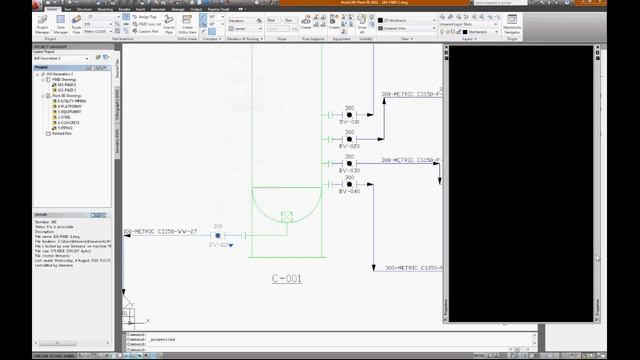Toggle the highlighted compass snap square
This screenshot has height=360, width=640.
point(212,31)
